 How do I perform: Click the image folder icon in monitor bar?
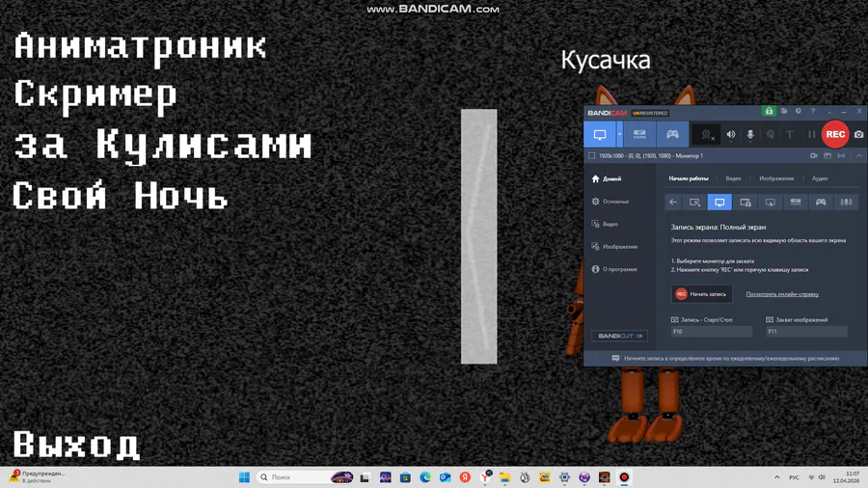click(827, 156)
